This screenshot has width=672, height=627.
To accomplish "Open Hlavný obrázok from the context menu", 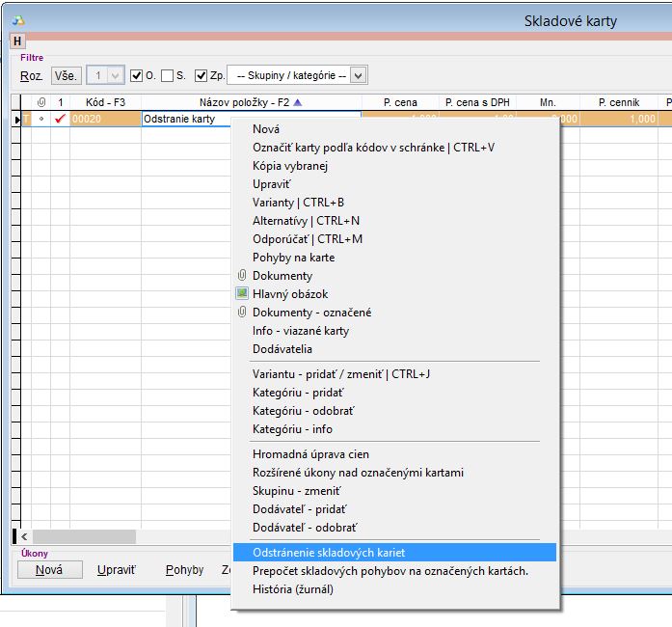I will pos(289,294).
